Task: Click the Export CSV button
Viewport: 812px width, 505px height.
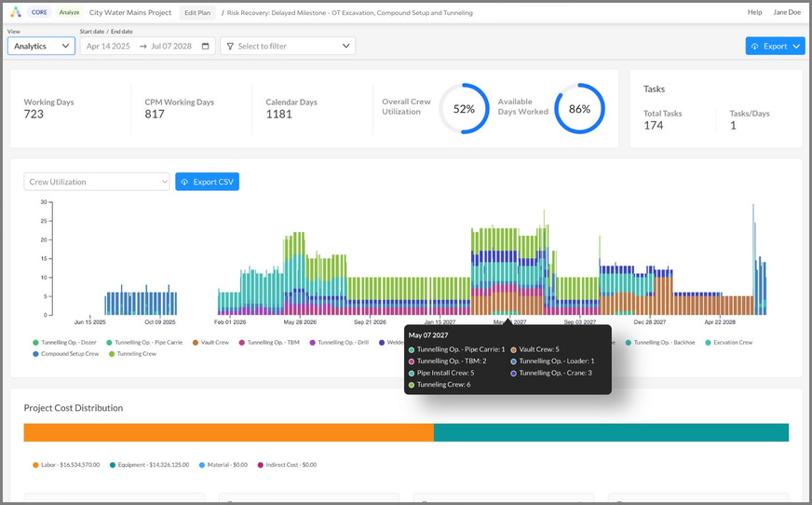Action: coord(207,182)
